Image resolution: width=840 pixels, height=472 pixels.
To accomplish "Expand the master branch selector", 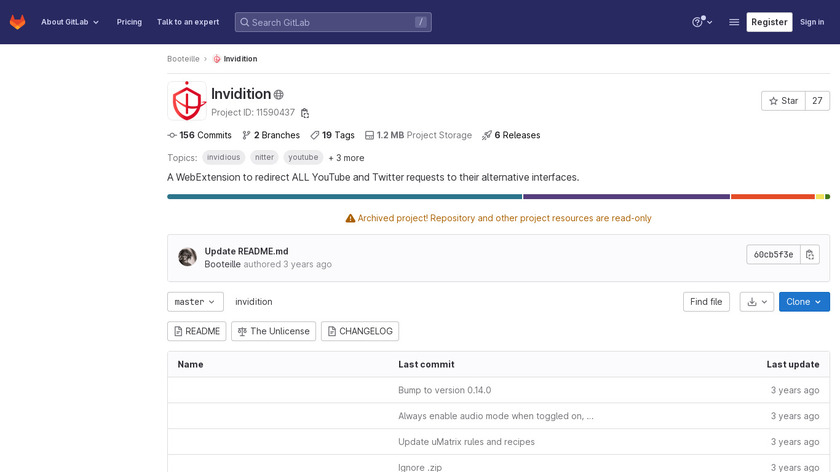I will (x=195, y=302).
